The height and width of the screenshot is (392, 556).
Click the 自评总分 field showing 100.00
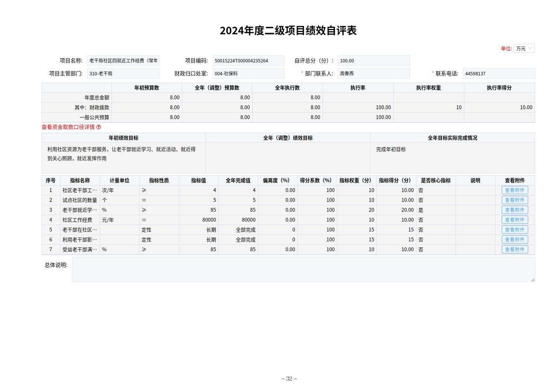click(374, 61)
